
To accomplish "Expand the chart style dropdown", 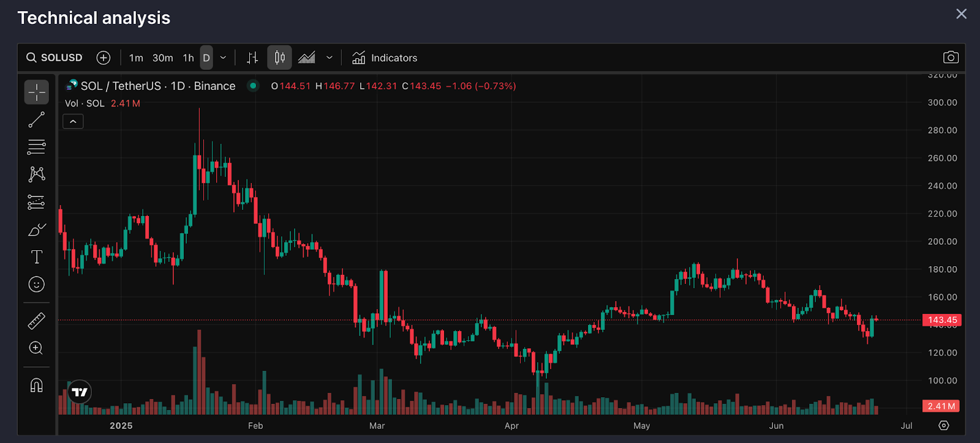I will pos(330,58).
